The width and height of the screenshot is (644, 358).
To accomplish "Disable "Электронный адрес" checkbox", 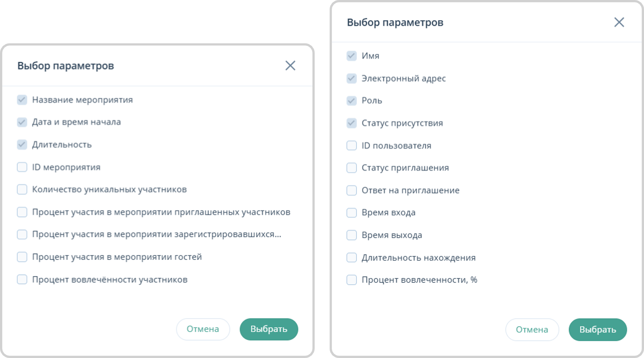I will point(351,78).
